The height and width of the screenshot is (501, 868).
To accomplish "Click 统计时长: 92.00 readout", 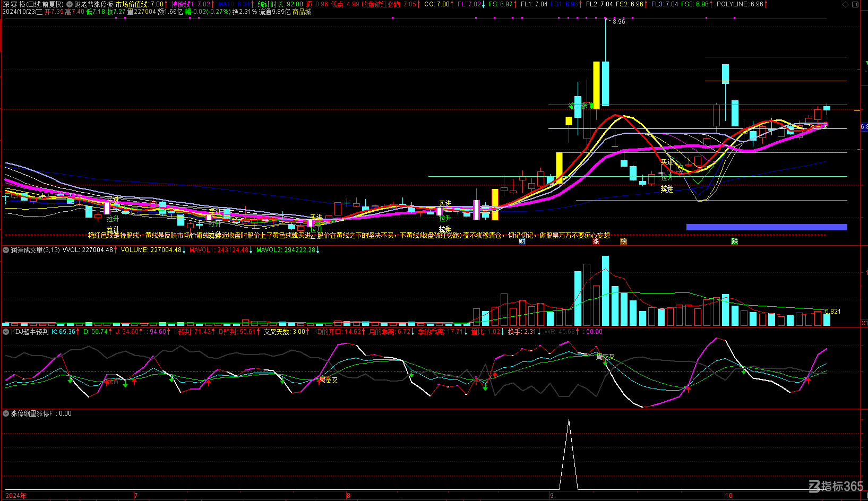I will coord(280,4).
